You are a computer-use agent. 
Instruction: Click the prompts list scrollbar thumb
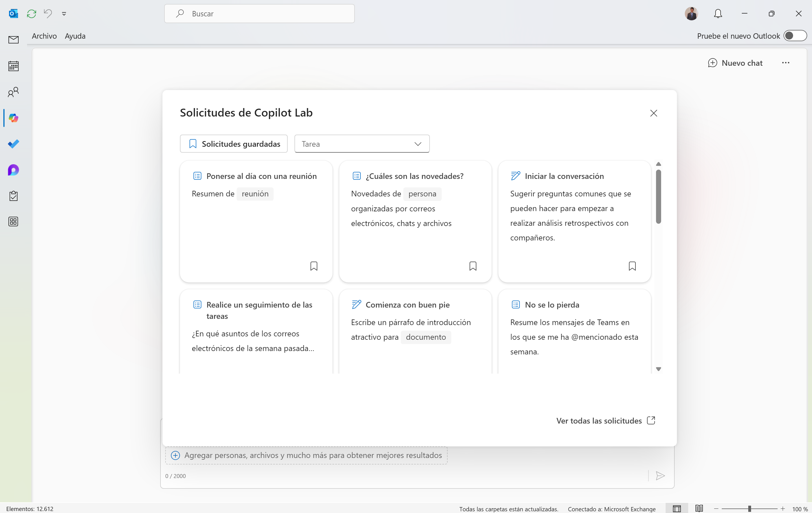[x=658, y=197]
